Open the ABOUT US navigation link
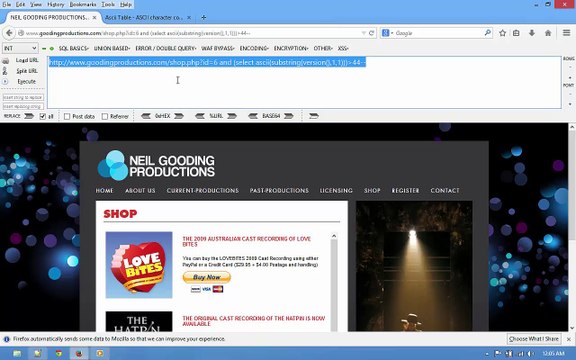The image size is (576, 360). click(140, 190)
